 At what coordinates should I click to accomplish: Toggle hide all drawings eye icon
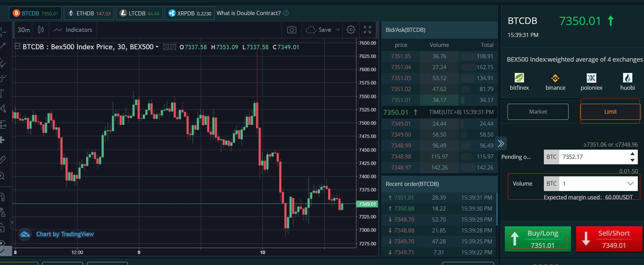(x=2, y=243)
